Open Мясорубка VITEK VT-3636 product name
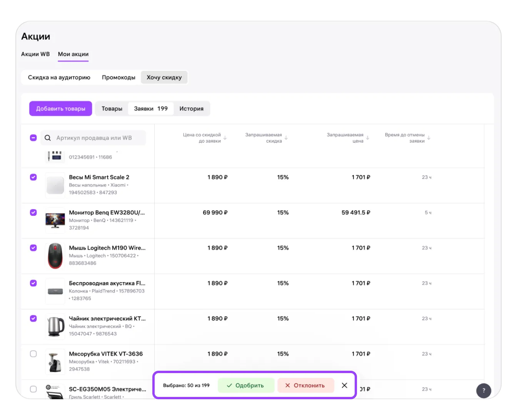The image size is (517, 420). coord(106,354)
